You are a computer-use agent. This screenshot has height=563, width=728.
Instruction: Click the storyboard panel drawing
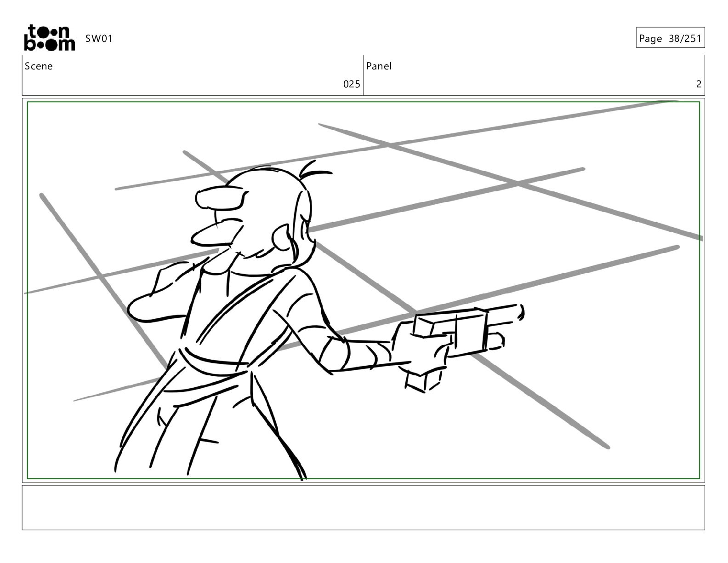click(364, 290)
